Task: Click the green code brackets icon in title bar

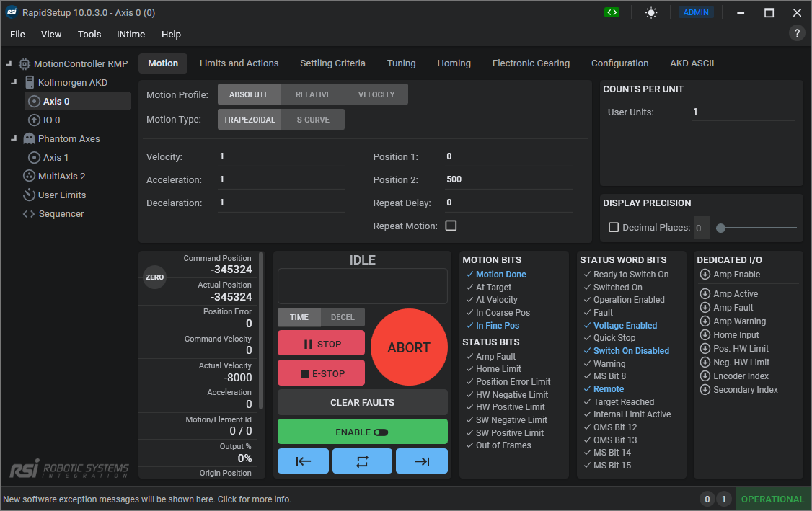Action: tap(612, 12)
